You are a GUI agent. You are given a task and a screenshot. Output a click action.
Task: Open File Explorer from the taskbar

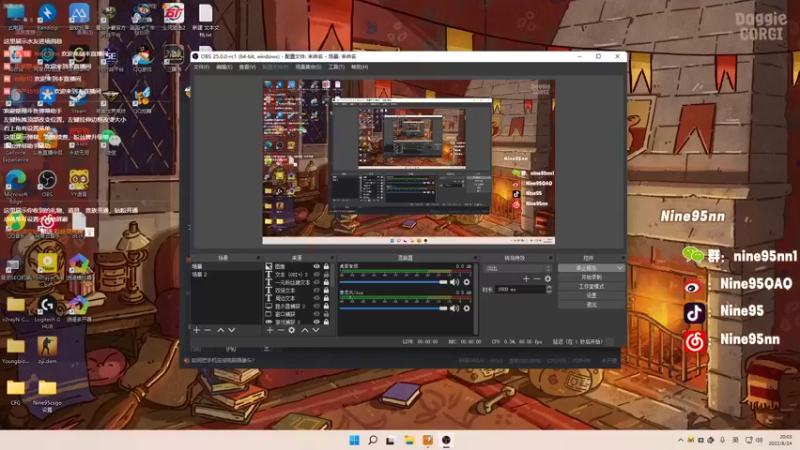pyautogui.click(x=409, y=440)
